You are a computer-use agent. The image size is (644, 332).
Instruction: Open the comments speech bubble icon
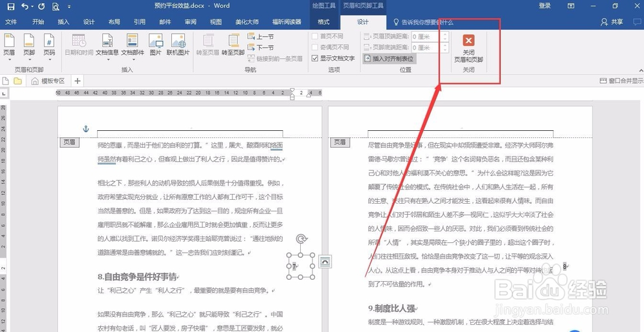(x=636, y=22)
